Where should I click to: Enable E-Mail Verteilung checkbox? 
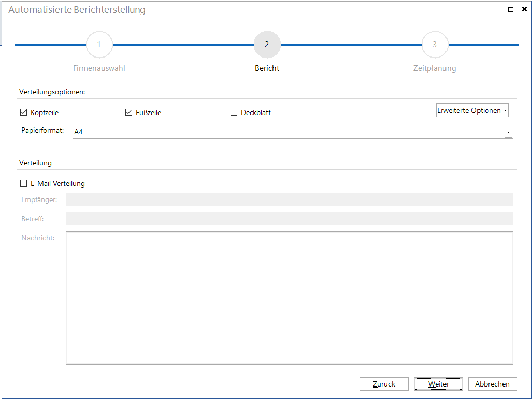[x=23, y=183]
